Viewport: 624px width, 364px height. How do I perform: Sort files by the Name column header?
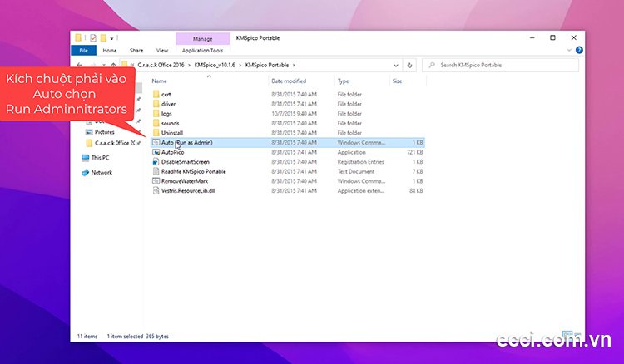point(160,81)
